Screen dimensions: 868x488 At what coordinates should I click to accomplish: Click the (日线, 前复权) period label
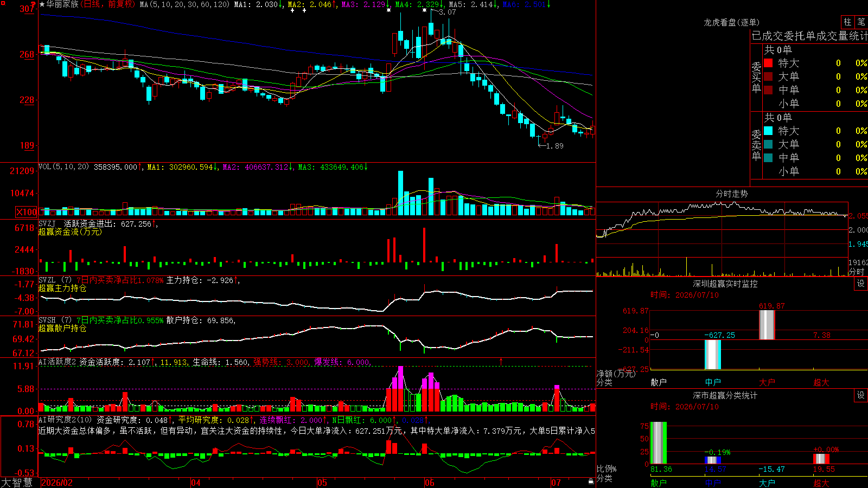coord(107,4)
